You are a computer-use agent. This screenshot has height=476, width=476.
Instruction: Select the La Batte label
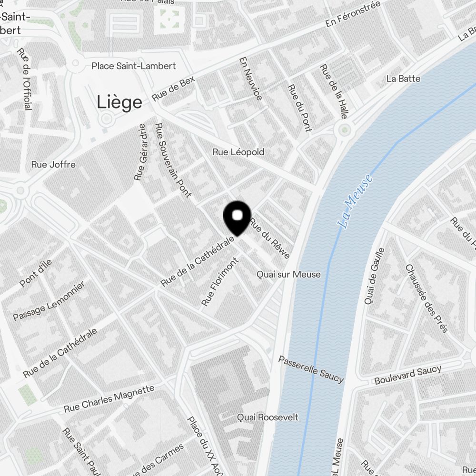tap(404, 79)
